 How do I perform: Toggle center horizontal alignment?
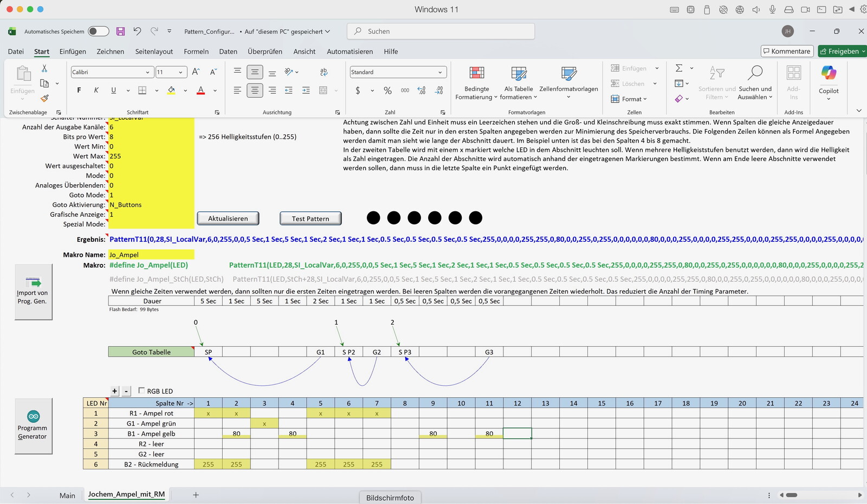(255, 91)
